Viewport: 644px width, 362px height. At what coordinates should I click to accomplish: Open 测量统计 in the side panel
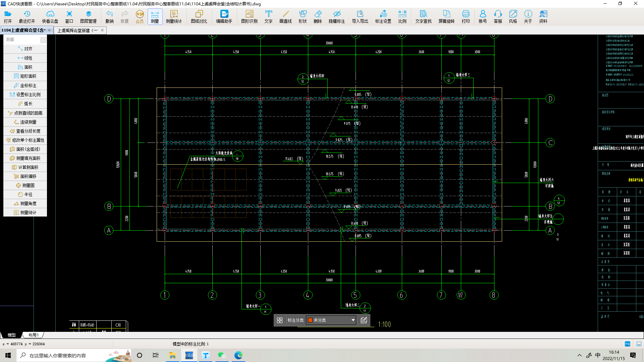click(x=25, y=213)
